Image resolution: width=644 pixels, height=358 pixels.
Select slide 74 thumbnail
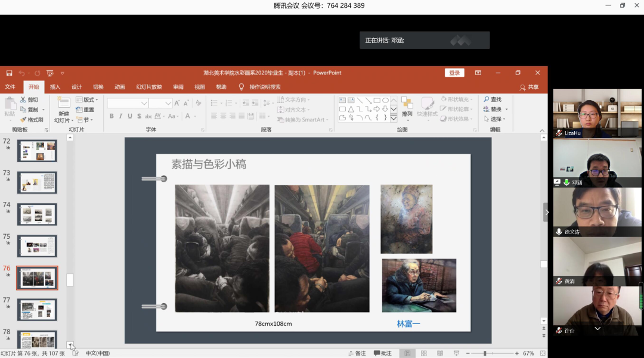37,214
